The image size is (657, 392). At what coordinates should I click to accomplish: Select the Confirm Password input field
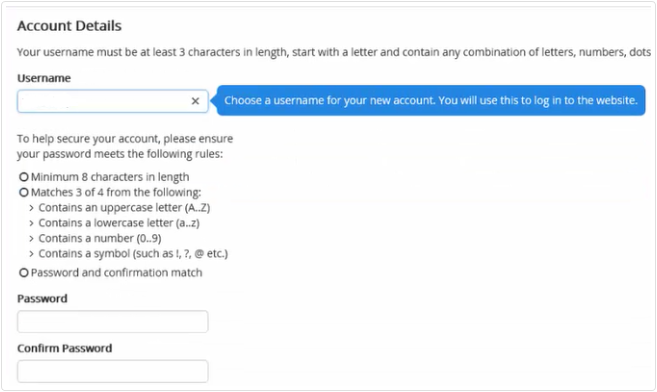click(113, 371)
